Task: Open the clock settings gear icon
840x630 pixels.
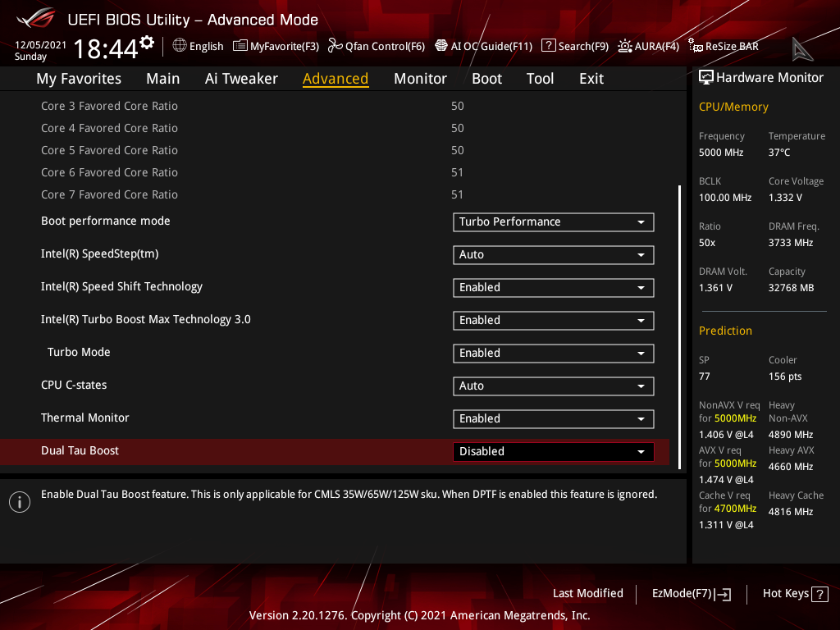Action: 147,43
